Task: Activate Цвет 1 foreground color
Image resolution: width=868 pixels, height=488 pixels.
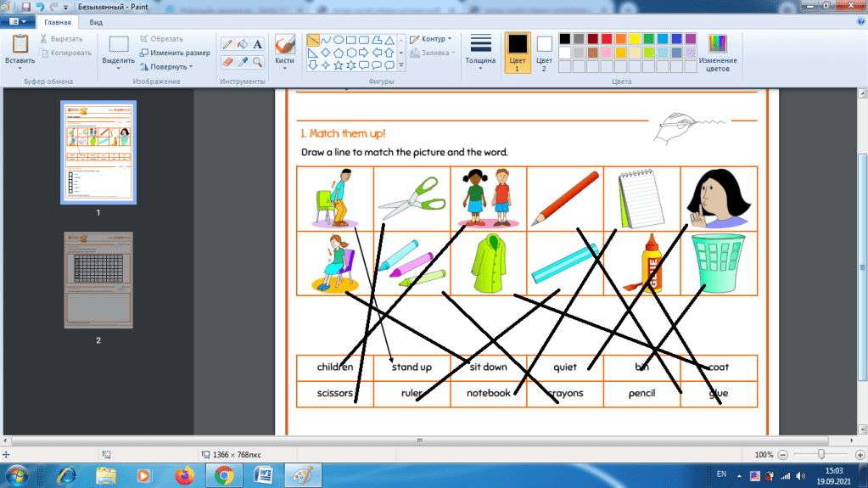Action: click(517, 52)
